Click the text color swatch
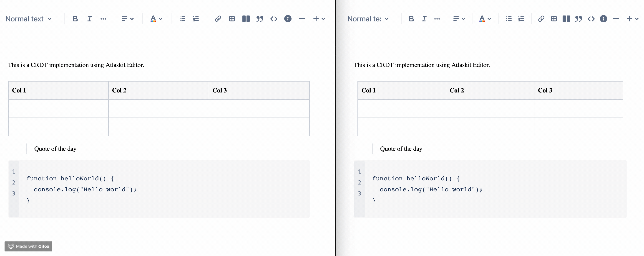Screen dimensions: 644x256 [x=152, y=18]
